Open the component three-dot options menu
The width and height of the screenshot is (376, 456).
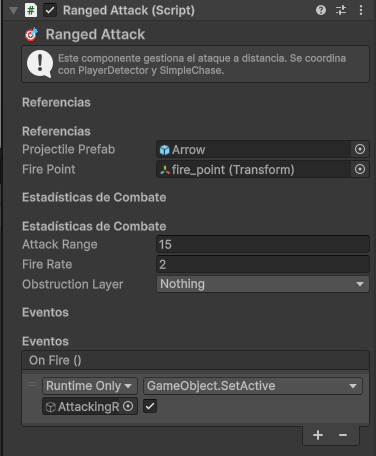point(361,10)
